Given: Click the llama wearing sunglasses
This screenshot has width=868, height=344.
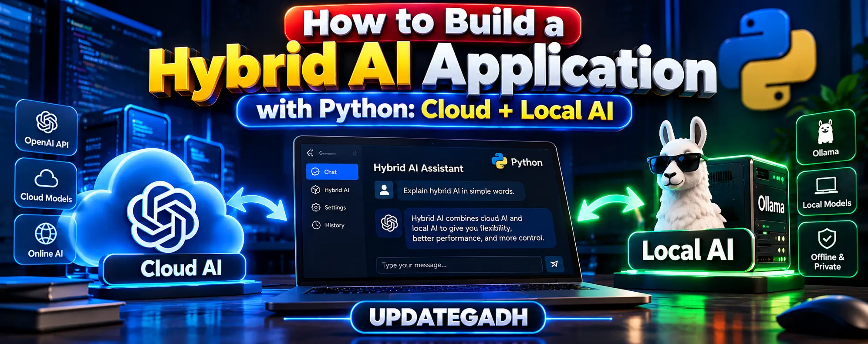Looking at the screenshot, I should (685, 174).
